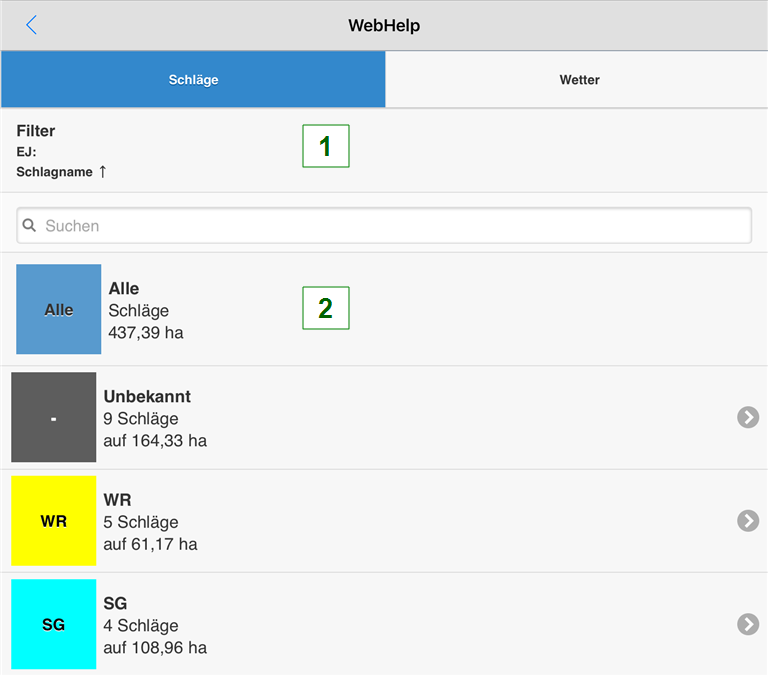Screen dimensions: 768x675
Task: Select the cyan SG crop tile
Action: point(54,624)
